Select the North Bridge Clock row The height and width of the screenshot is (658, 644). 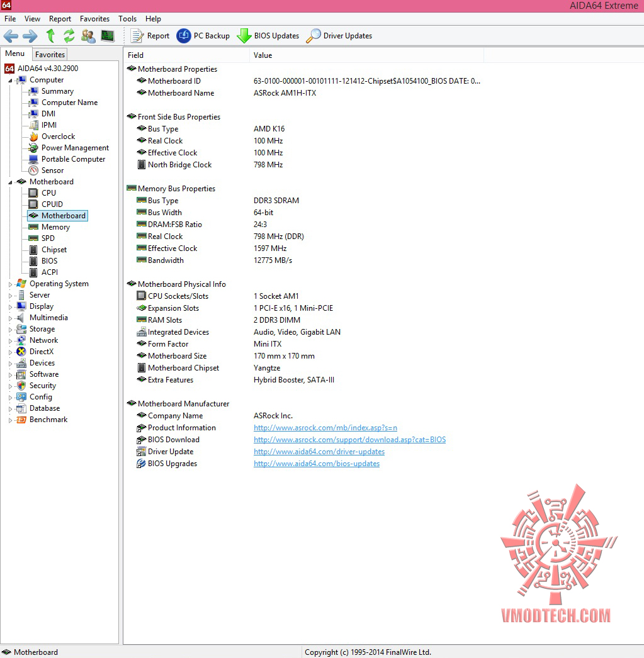coord(304,165)
